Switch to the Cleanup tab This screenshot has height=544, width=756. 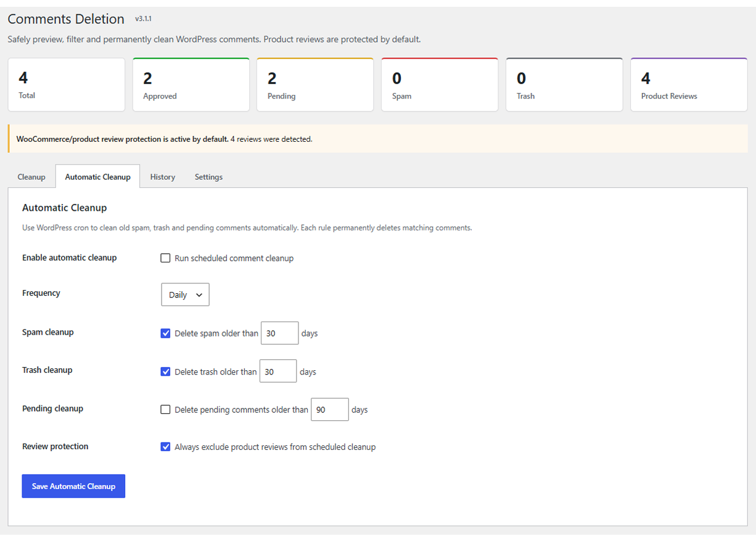click(x=31, y=177)
